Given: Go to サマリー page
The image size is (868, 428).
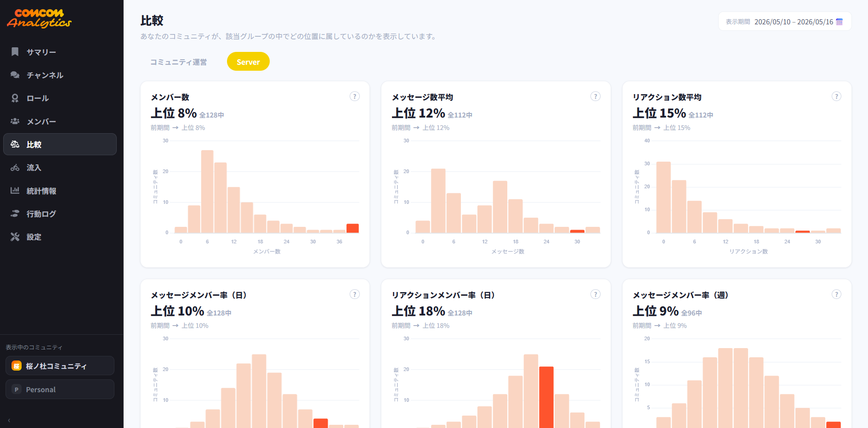Looking at the screenshot, I should click(x=60, y=52).
